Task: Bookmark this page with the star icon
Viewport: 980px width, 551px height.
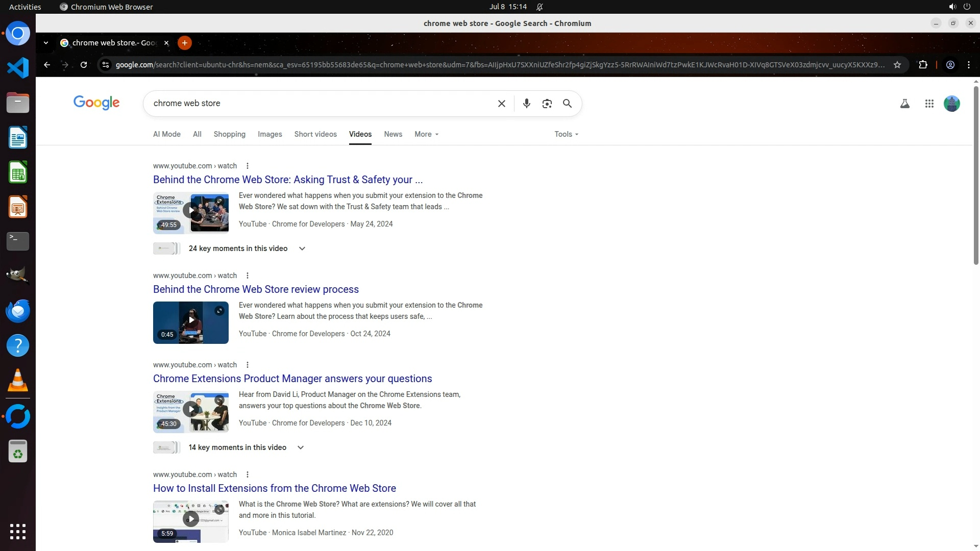Action: pyautogui.click(x=897, y=65)
